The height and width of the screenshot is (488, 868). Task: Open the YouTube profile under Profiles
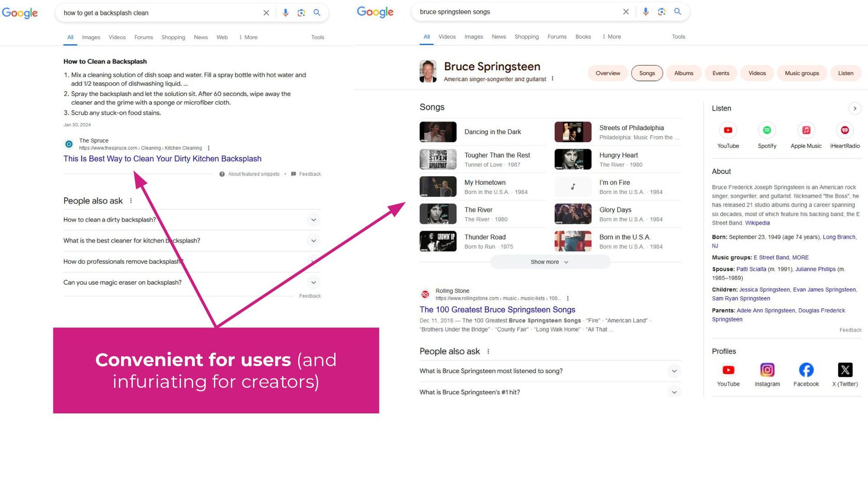click(x=728, y=370)
